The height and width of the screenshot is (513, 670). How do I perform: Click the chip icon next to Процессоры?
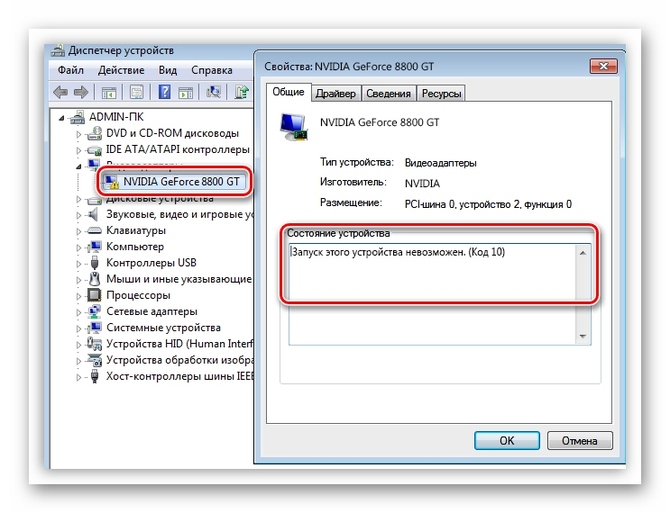pyautogui.click(x=94, y=295)
